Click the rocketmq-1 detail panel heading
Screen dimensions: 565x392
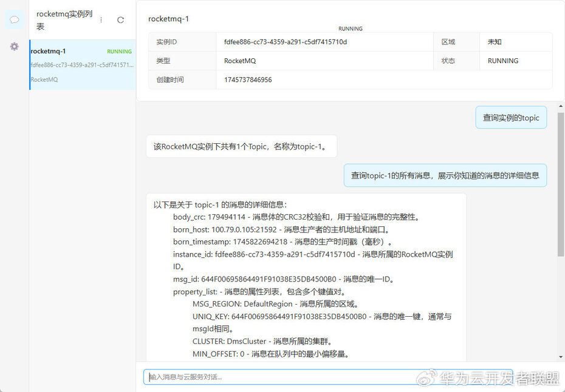(169, 19)
